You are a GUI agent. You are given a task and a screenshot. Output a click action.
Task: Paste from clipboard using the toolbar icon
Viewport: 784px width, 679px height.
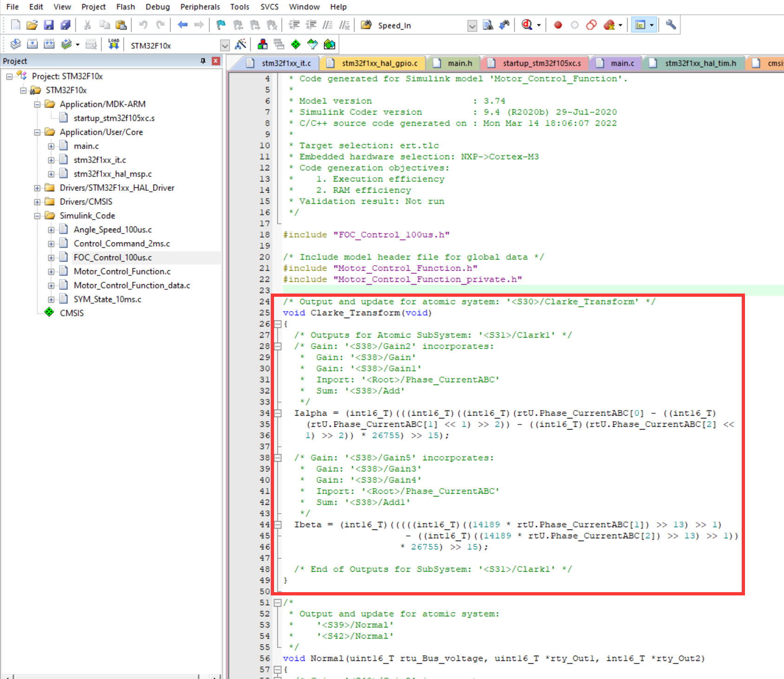[x=121, y=25]
